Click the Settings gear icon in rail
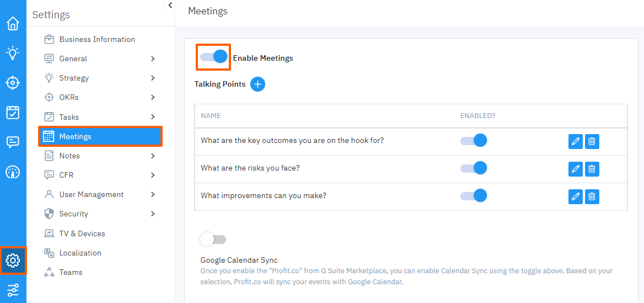 click(13, 260)
